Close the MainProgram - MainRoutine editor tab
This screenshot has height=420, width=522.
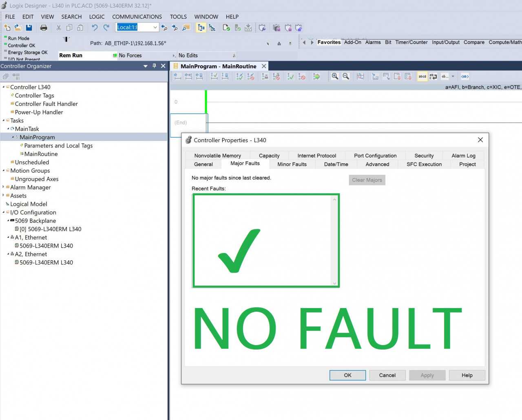click(x=264, y=66)
